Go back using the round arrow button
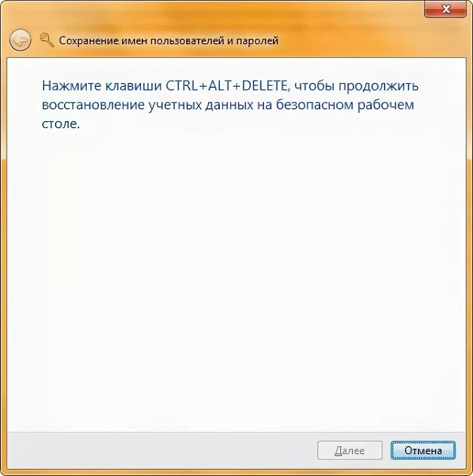The width and height of the screenshot is (473, 476). pyautogui.click(x=20, y=40)
